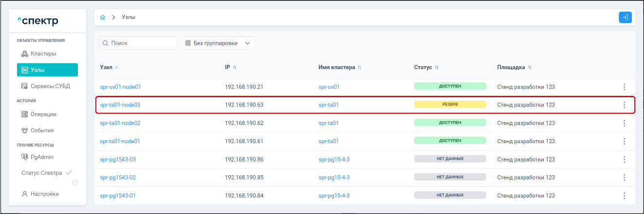Open the three-dot menu for spr-pg1543-01

click(624, 196)
